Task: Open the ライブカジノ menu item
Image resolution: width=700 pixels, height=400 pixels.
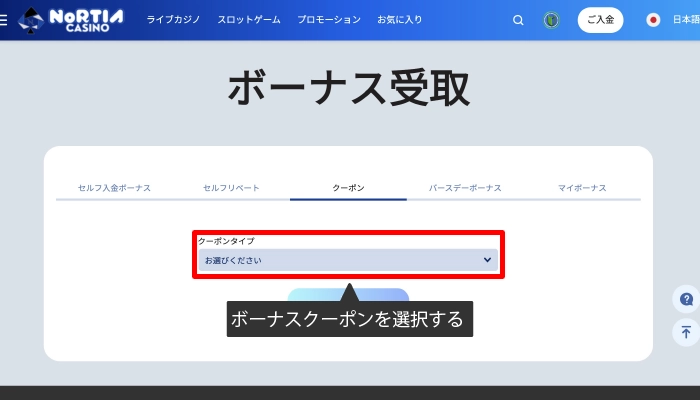Action: pyautogui.click(x=172, y=20)
